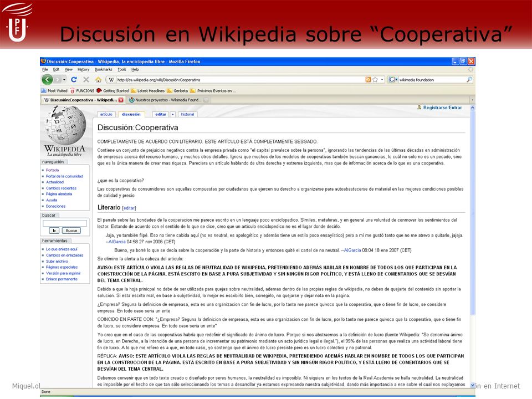Screen dimensions: 532x399
Task: Open Portal de la comunidad link
Action: (64, 176)
